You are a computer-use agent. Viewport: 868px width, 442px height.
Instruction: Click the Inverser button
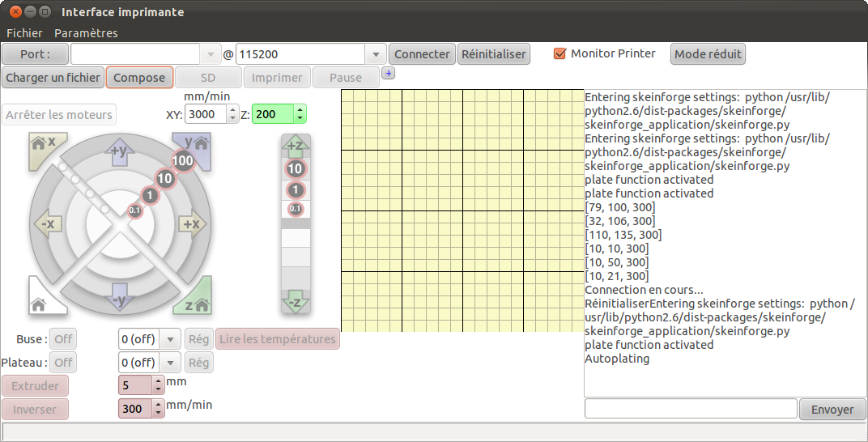click(x=36, y=410)
